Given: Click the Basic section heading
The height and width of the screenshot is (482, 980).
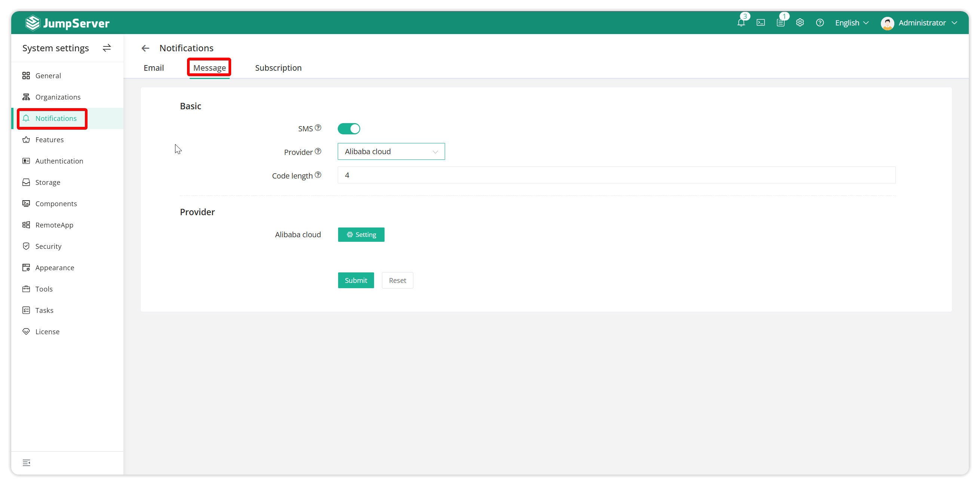Looking at the screenshot, I should pos(191,106).
